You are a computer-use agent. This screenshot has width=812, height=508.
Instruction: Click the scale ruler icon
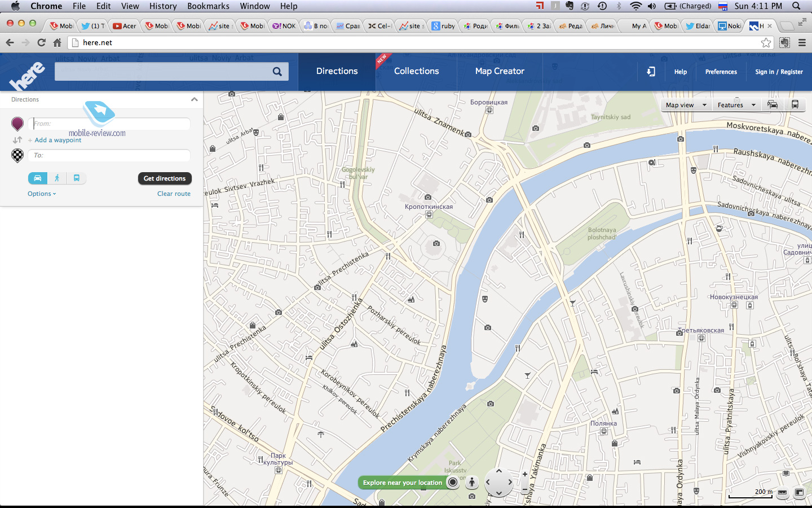point(782,492)
